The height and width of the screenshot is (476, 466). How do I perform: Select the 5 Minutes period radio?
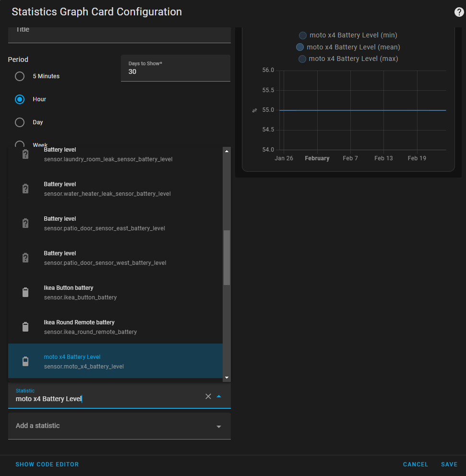pyautogui.click(x=20, y=76)
